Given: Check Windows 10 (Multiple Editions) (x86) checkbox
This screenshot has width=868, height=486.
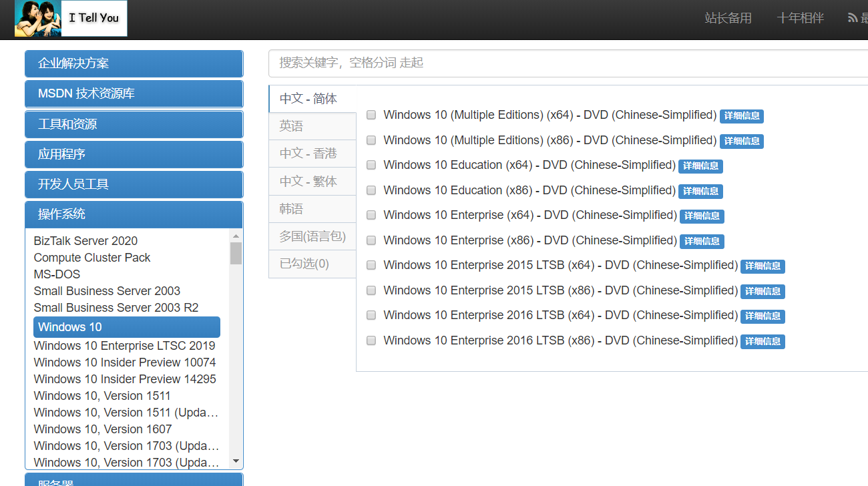Looking at the screenshot, I should [x=371, y=140].
